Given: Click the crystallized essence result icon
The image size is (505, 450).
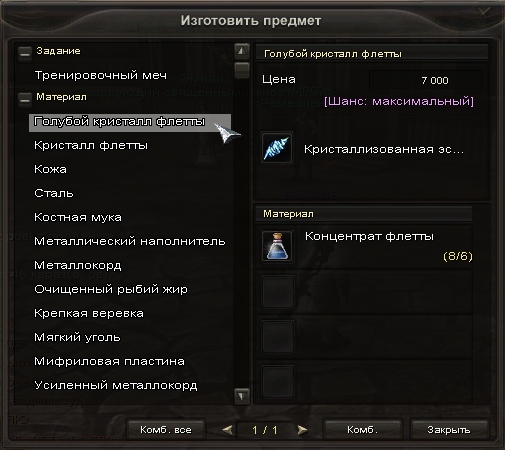Looking at the screenshot, I should (277, 148).
